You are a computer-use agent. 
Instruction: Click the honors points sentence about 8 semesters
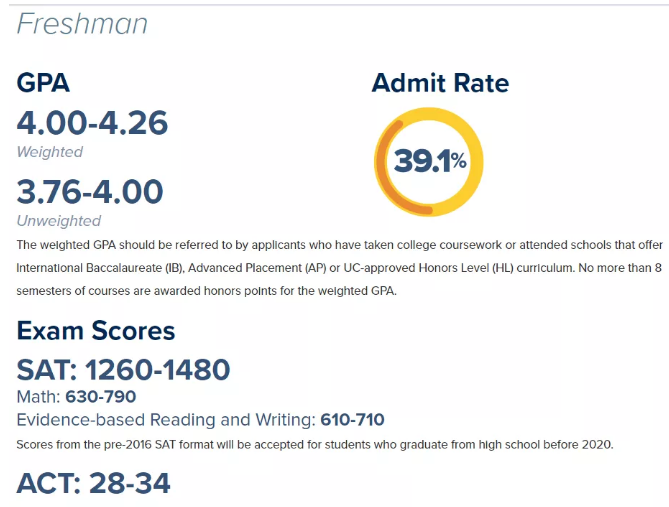pyautogui.click(x=210, y=291)
